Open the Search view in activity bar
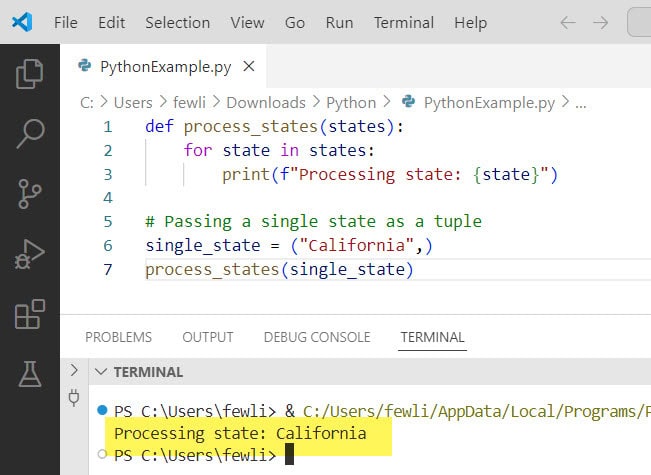The height and width of the screenshot is (475, 651). [x=30, y=134]
